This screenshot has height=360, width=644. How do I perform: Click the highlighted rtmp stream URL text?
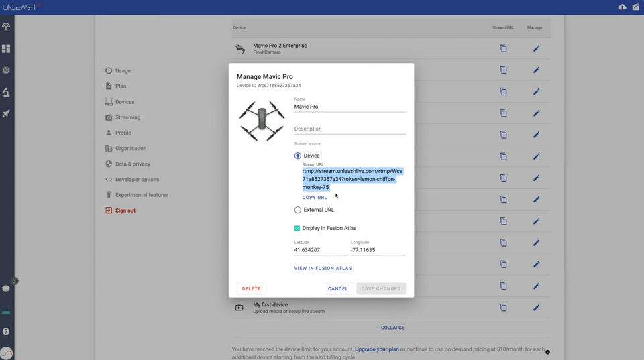click(x=352, y=179)
